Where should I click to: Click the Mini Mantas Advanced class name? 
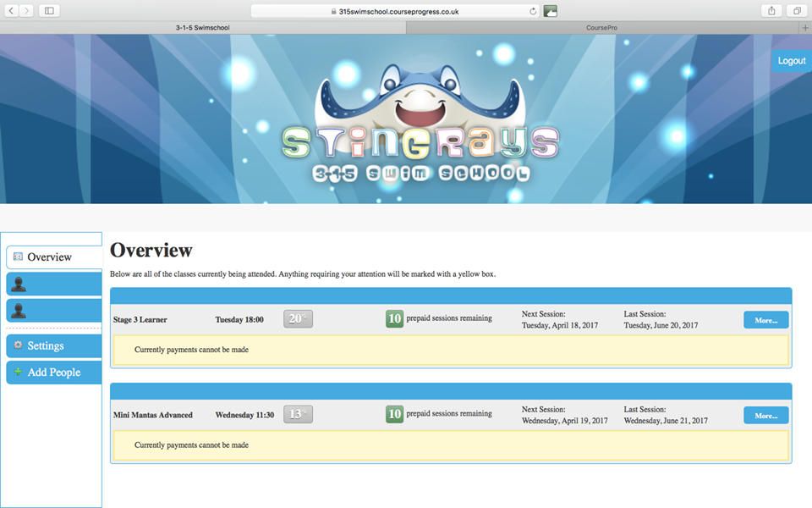pyautogui.click(x=153, y=415)
